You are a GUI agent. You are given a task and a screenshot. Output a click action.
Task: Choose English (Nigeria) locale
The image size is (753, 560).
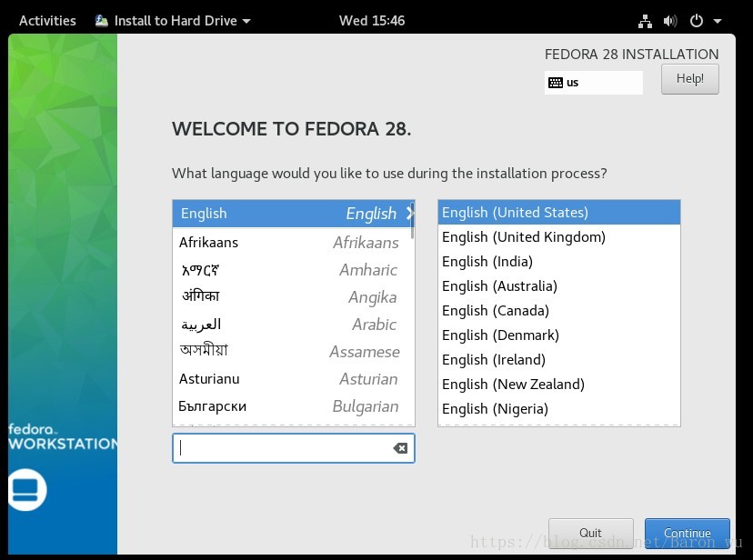559,409
